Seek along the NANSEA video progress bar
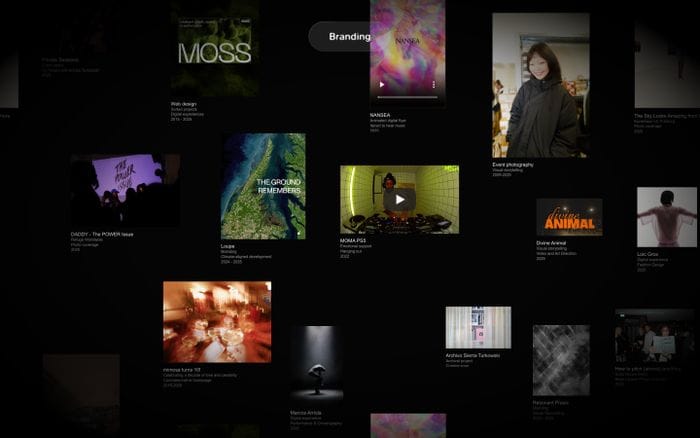700x438 pixels. [x=408, y=97]
